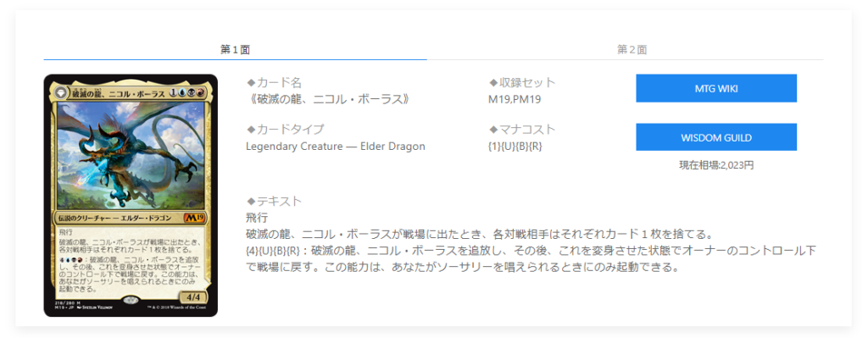Click the diamond bullet beside マナコスト
This screenshot has width=868, height=338.
click(x=492, y=130)
